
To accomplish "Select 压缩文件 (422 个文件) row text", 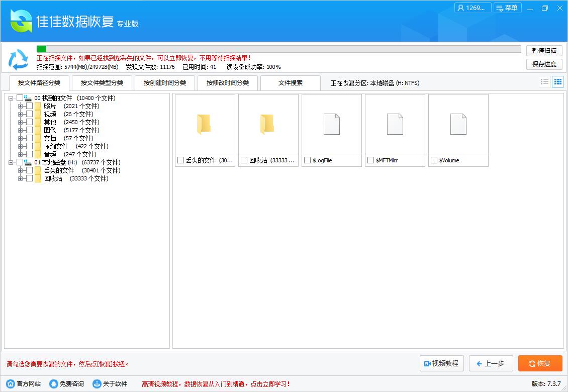I will 76,146.
